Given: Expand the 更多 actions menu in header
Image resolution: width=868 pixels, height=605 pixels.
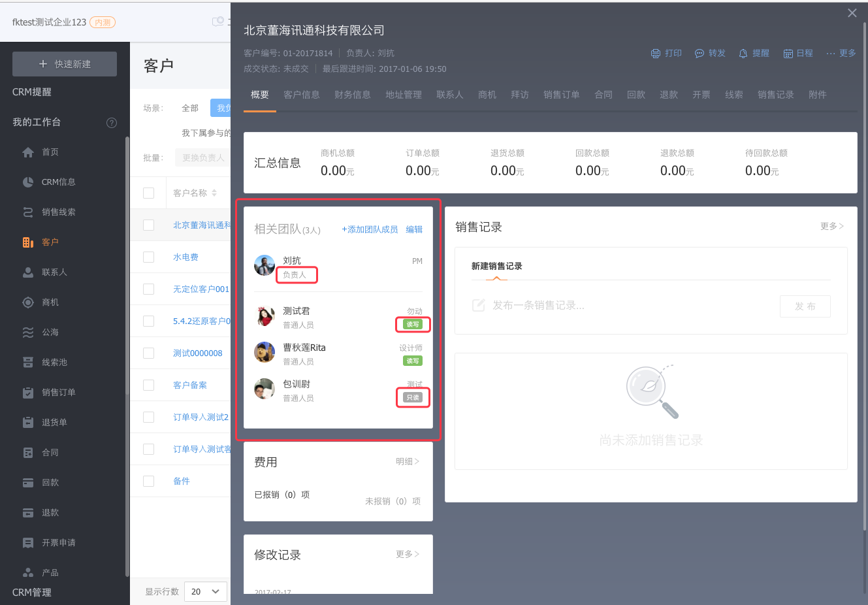Looking at the screenshot, I should (x=841, y=54).
